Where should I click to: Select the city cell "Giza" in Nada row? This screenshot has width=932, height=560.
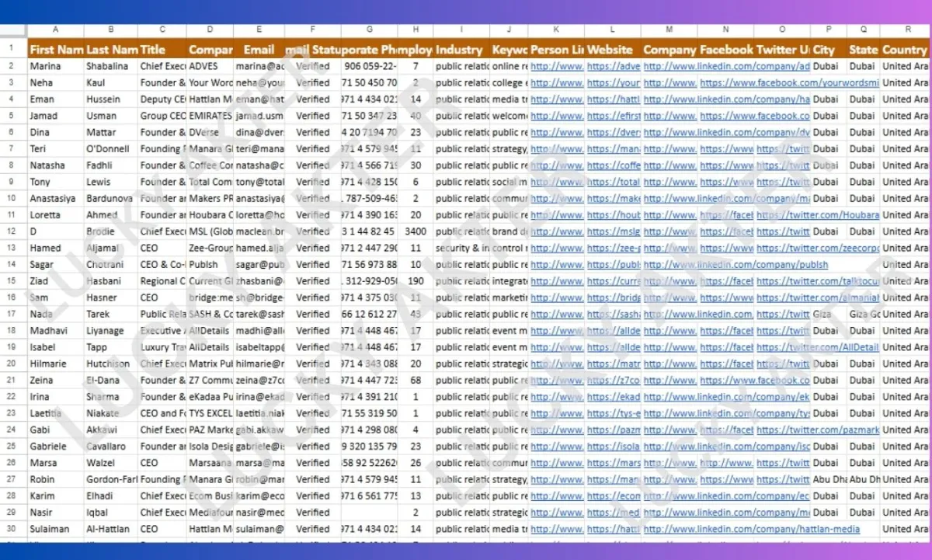[x=829, y=315]
